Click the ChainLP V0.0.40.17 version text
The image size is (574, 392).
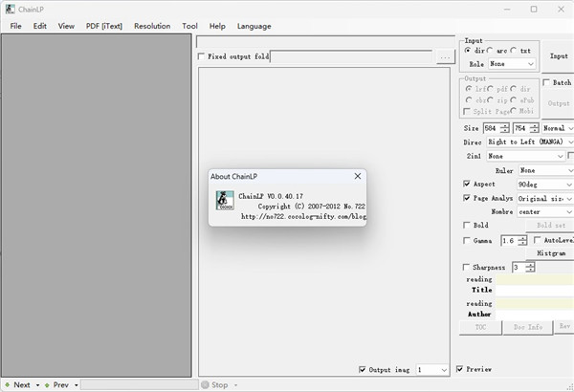tap(271, 196)
